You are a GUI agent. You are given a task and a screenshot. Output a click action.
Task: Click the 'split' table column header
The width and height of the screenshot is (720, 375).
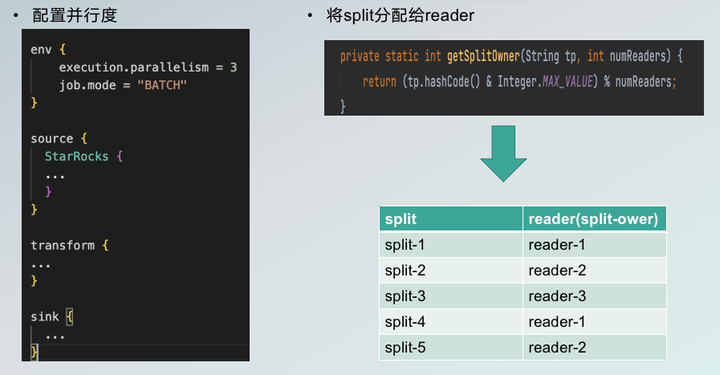[x=451, y=218]
